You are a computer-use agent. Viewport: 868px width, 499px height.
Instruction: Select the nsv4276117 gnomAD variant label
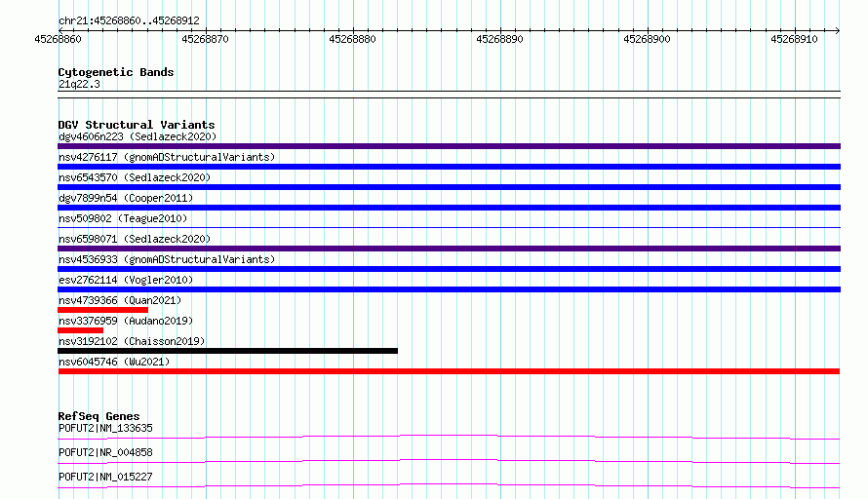click(x=167, y=157)
